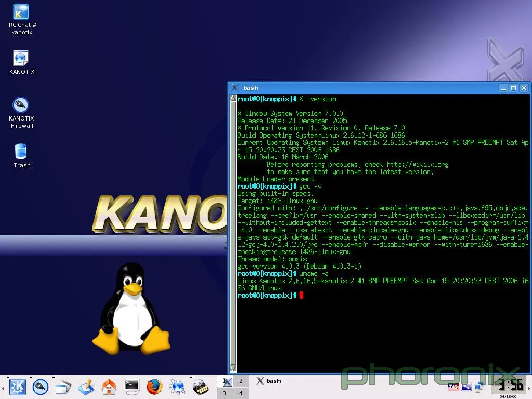Click the bash taskbar entry
Image resolution: width=532 pixels, height=399 pixels.
point(269,381)
